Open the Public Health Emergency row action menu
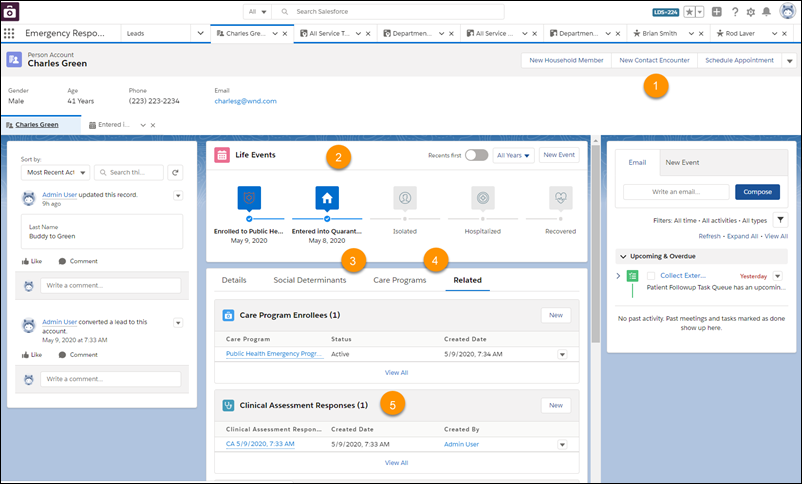Viewport: 802px width, 484px height. (562, 355)
